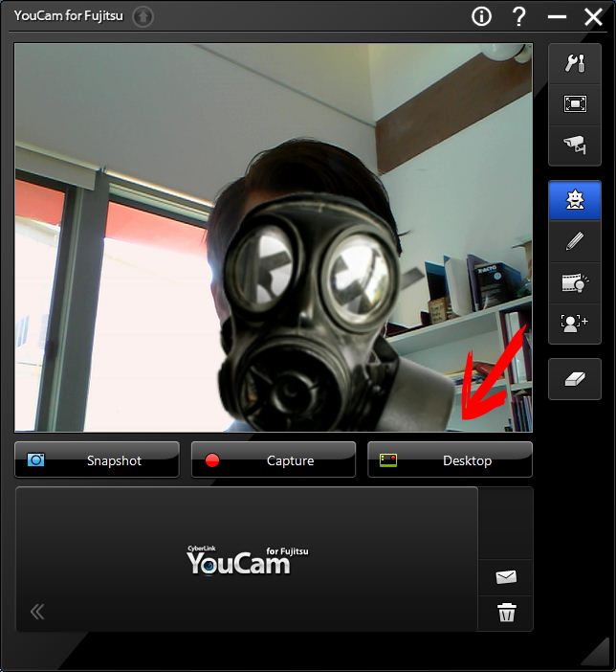Start recording with the Capture button
Viewport: 616px width, 672px height.
pos(274,460)
